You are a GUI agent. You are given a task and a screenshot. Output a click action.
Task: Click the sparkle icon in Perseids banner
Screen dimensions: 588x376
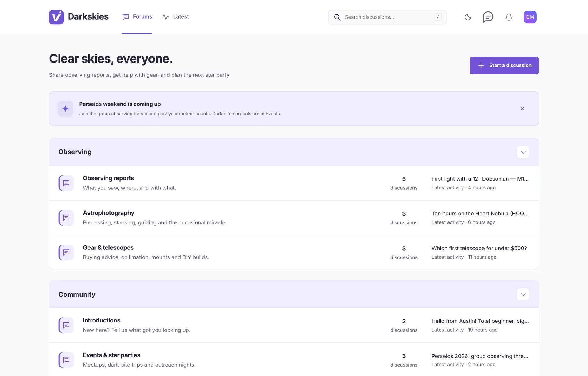coord(65,109)
